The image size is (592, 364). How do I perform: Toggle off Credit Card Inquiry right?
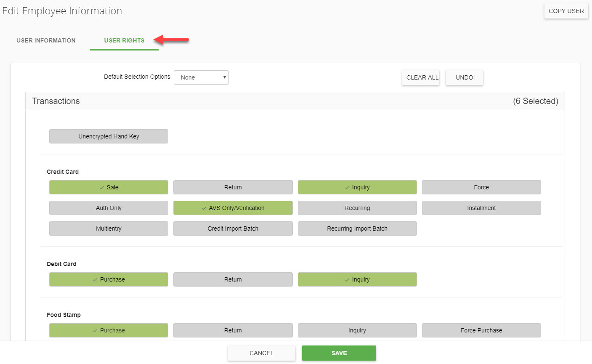coord(357,187)
